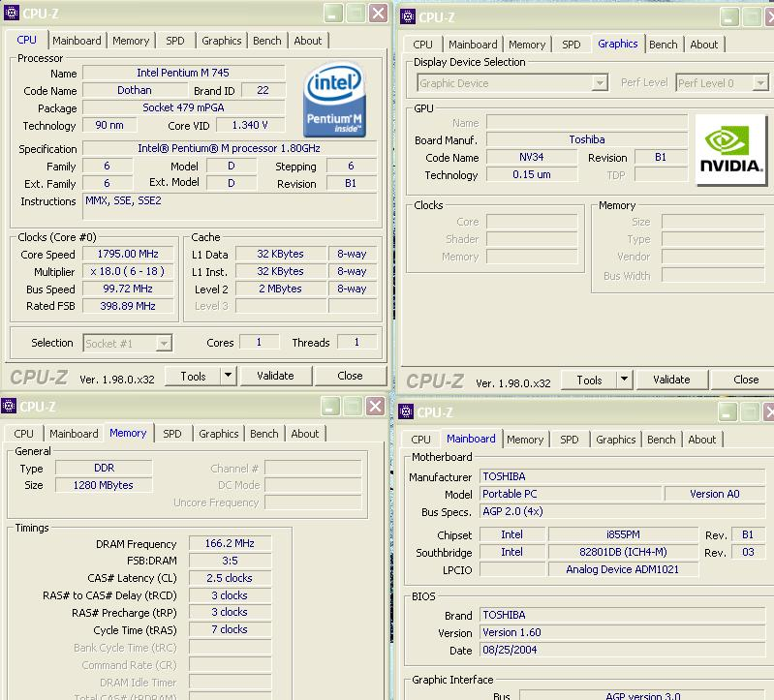Click the BIOS date 08/25/2004

pyautogui.click(x=622, y=650)
